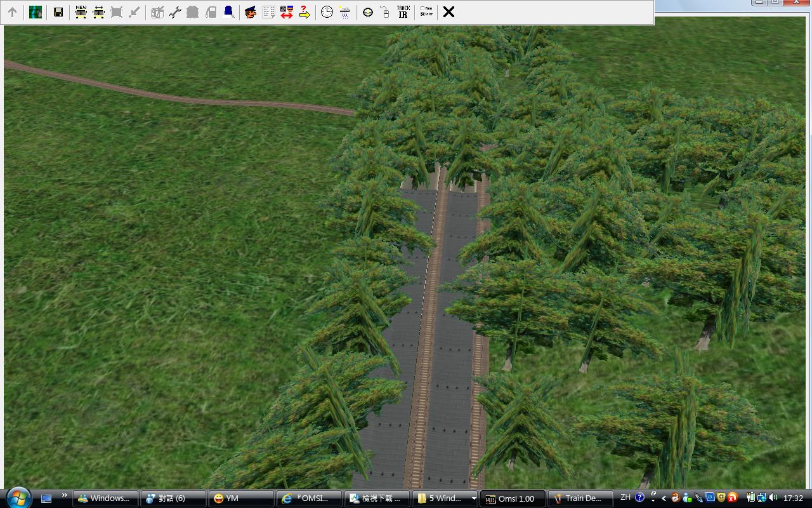
Task: Click the mouse control icon
Action: (x=385, y=12)
